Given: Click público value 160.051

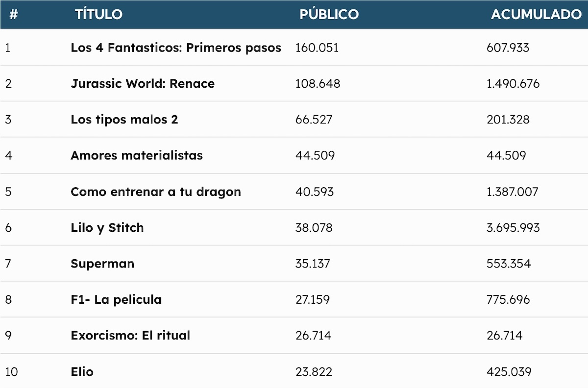Looking at the screenshot, I should [x=317, y=48].
